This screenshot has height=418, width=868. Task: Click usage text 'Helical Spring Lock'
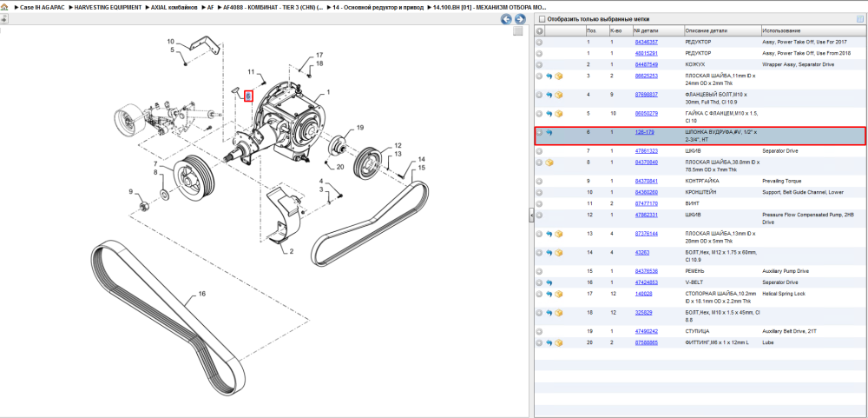click(x=784, y=294)
